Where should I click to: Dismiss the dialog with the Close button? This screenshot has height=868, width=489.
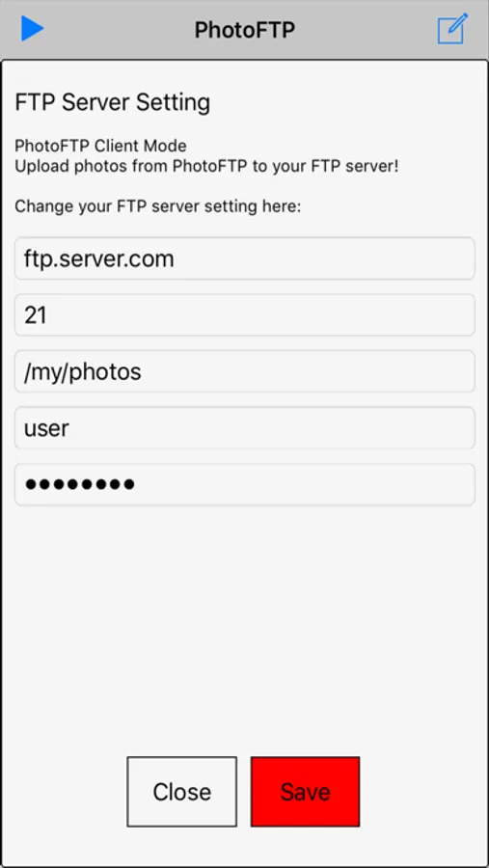(181, 792)
